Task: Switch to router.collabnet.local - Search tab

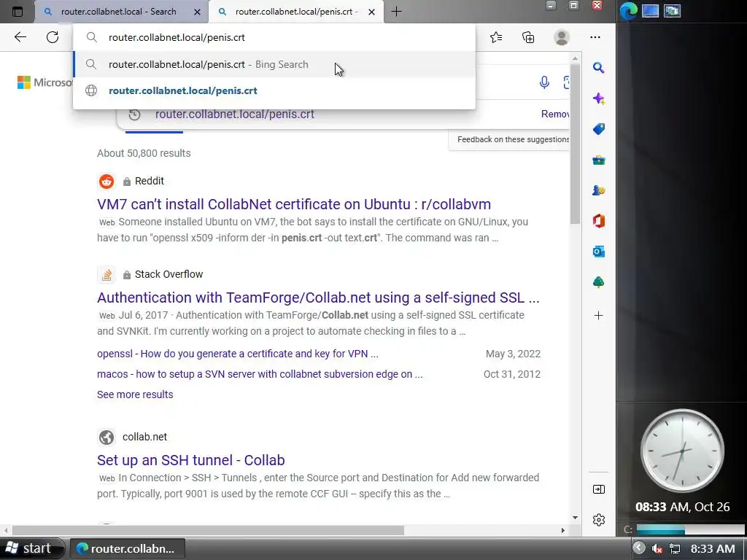Action: click(119, 12)
